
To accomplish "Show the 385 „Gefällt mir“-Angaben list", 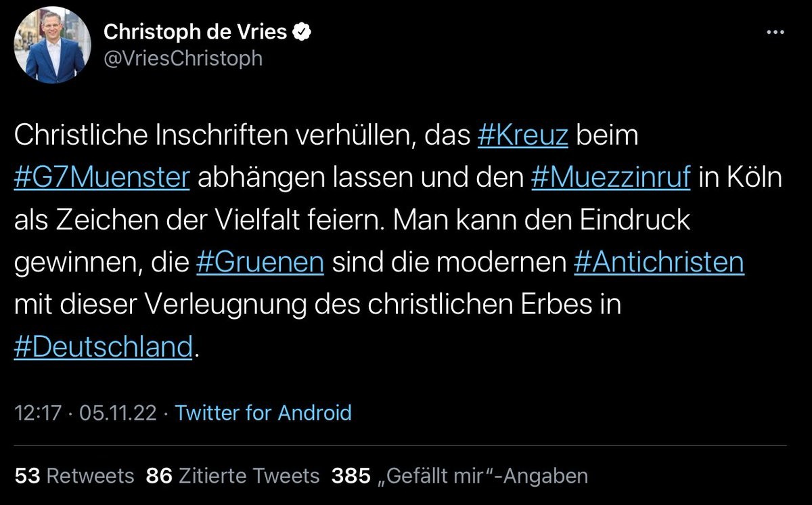I will [459, 476].
